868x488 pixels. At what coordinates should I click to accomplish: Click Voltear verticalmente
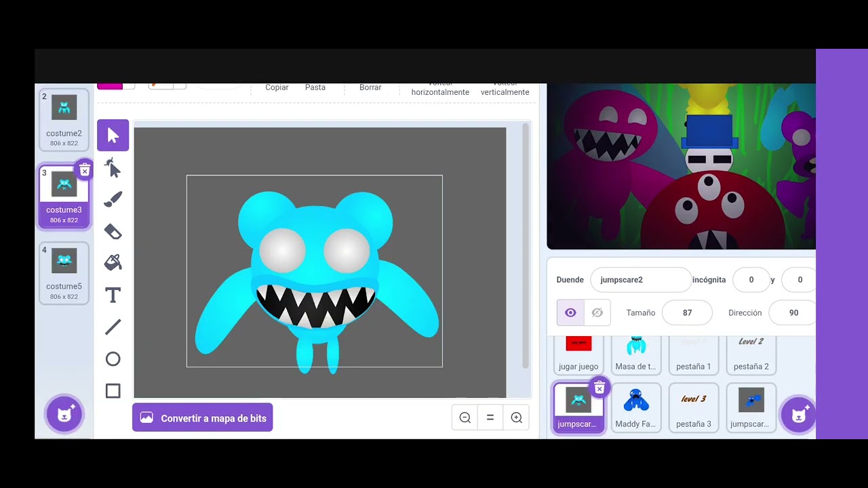point(505,88)
